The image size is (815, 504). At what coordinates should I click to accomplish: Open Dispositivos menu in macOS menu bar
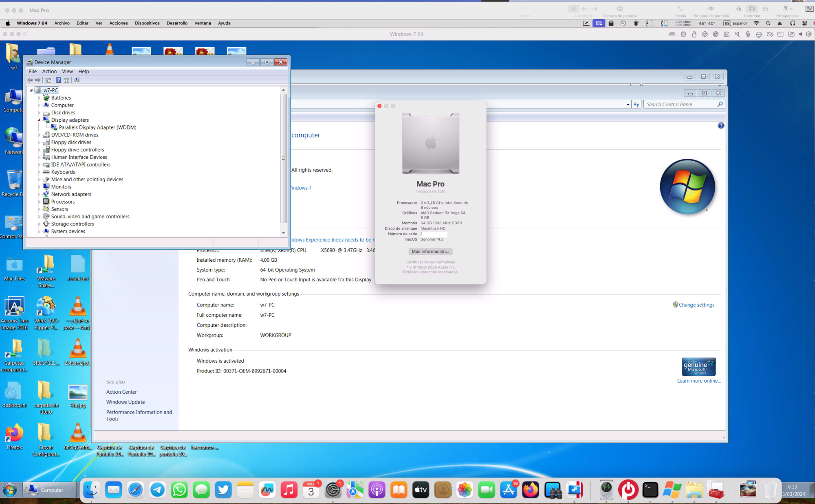coord(147,23)
